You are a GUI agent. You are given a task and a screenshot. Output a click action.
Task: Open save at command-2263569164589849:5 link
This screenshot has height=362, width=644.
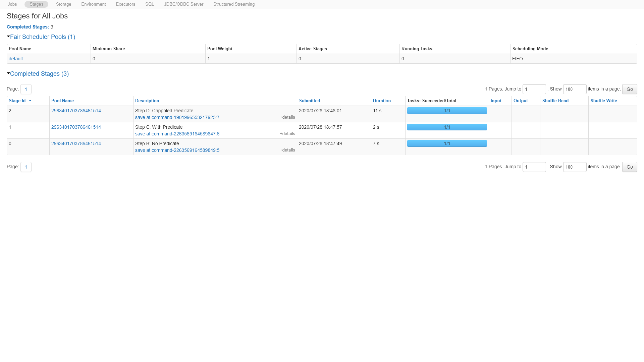[x=177, y=150]
